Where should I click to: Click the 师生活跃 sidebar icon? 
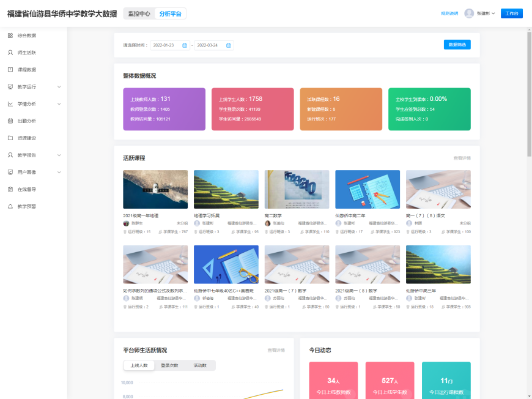pyautogui.click(x=10, y=53)
